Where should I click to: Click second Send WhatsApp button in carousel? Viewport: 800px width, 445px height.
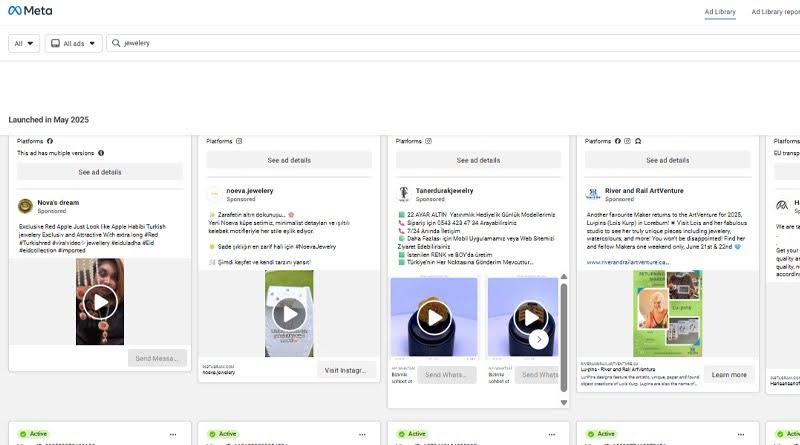[x=537, y=375]
